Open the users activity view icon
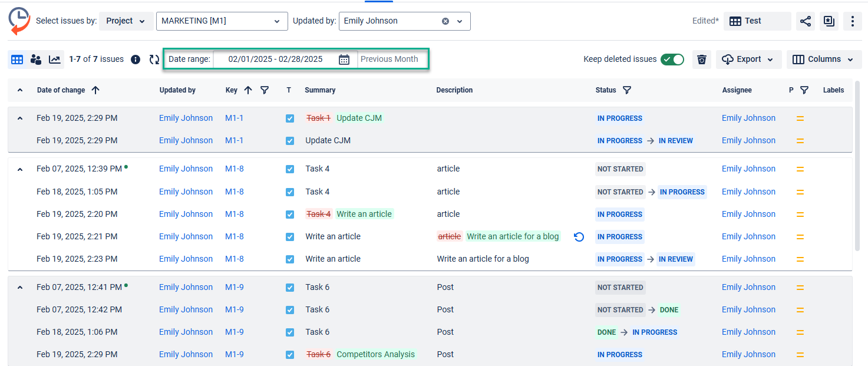This screenshot has height=366, width=868. click(x=36, y=60)
